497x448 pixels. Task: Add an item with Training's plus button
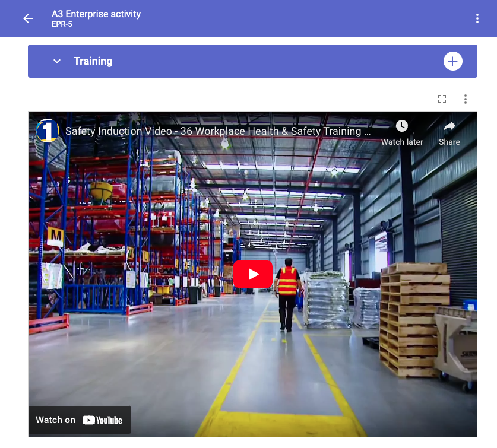(452, 61)
